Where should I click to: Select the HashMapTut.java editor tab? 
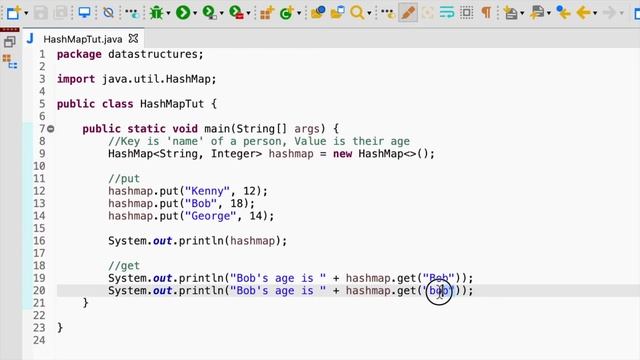[x=83, y=39]
